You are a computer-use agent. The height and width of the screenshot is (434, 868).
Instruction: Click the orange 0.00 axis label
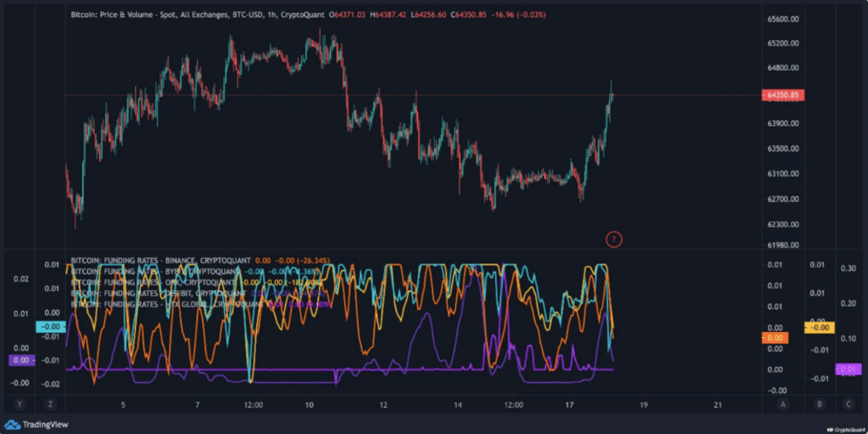(775, 337)
